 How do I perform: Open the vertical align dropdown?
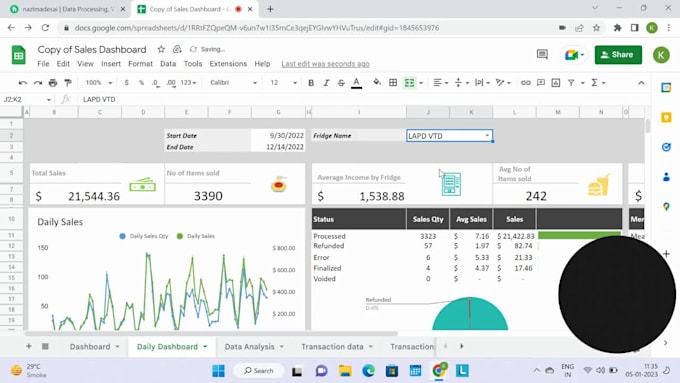(461, 82)
